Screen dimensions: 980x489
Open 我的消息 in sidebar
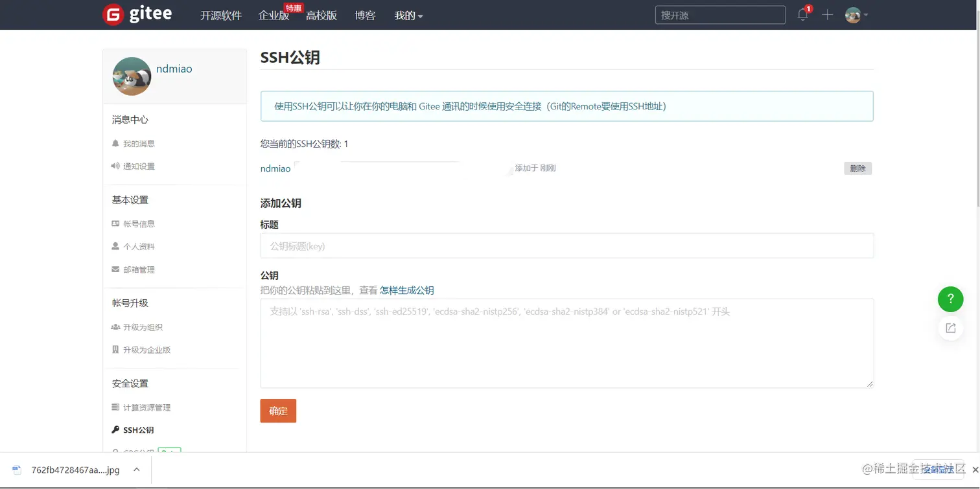tap(139, 144)
